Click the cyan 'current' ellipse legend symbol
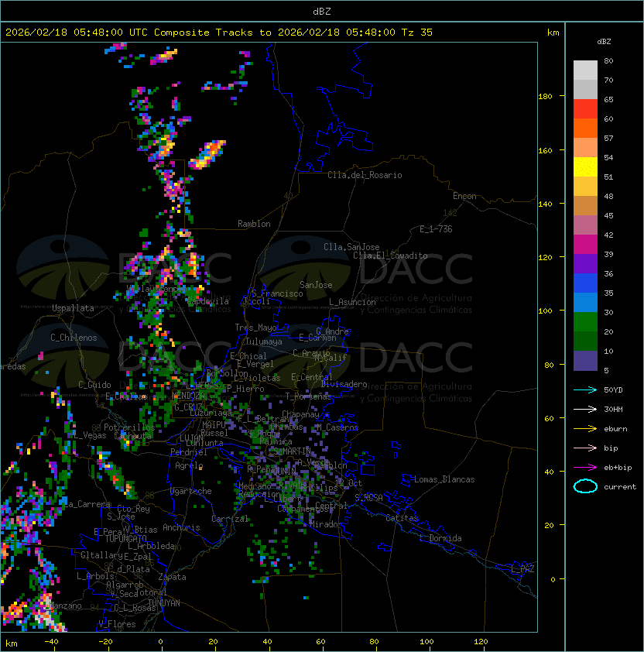This screenshot has width=644, height=652. pos(585,486)
